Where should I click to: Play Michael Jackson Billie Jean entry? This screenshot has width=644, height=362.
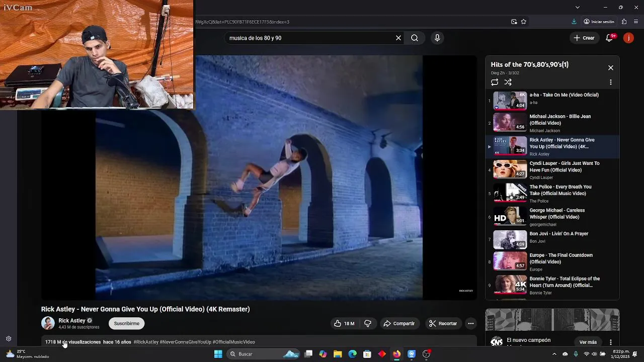552,123
